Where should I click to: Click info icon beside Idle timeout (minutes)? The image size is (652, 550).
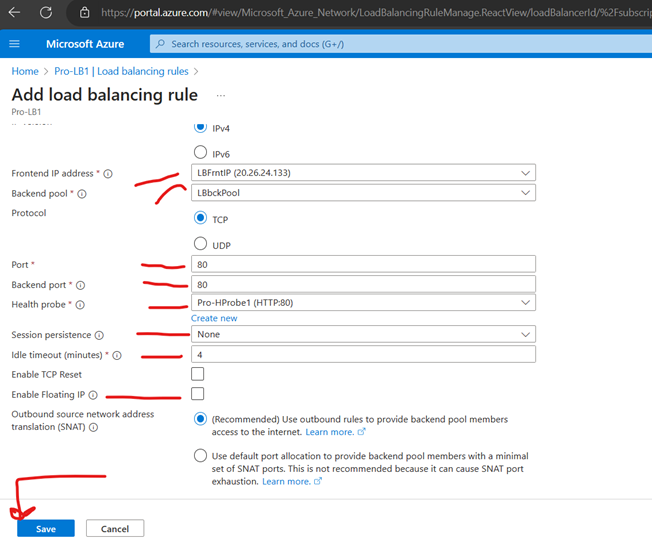tap(117, 355)
